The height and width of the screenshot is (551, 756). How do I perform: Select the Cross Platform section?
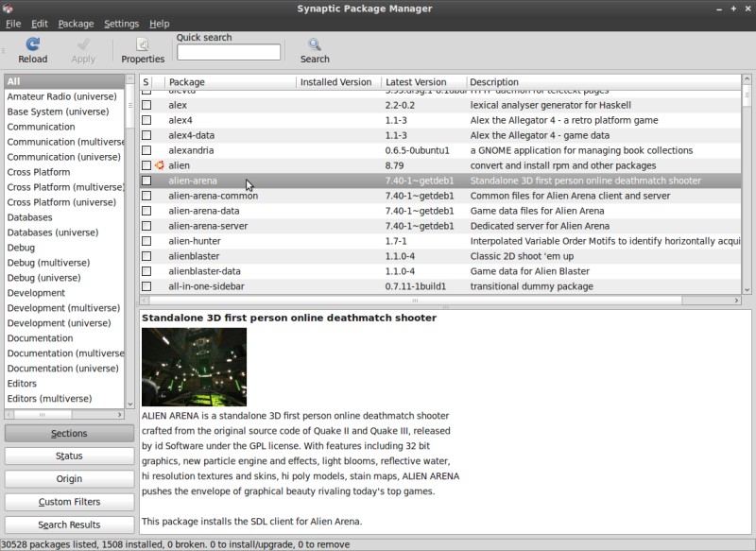pyautogui.click(x=64, y=172)
